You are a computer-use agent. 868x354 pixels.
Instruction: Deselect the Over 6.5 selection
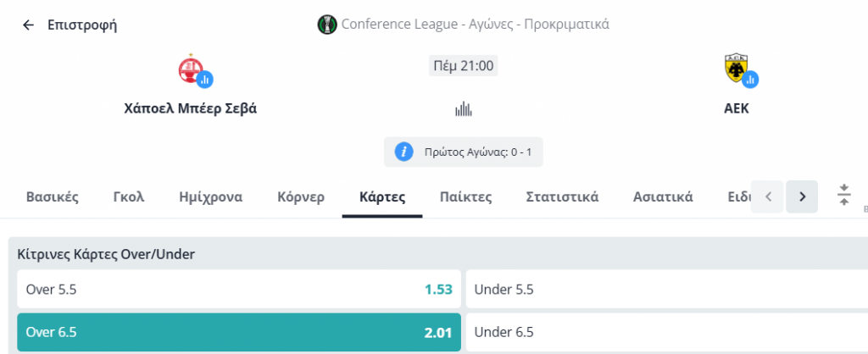coord(239,333)
